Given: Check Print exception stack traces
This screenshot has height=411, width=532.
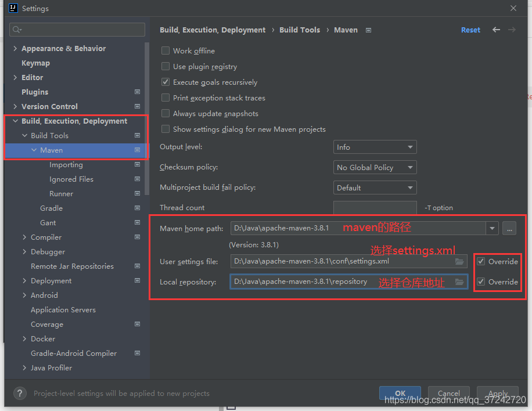Looking at the screenshot, I should point(166,98).
